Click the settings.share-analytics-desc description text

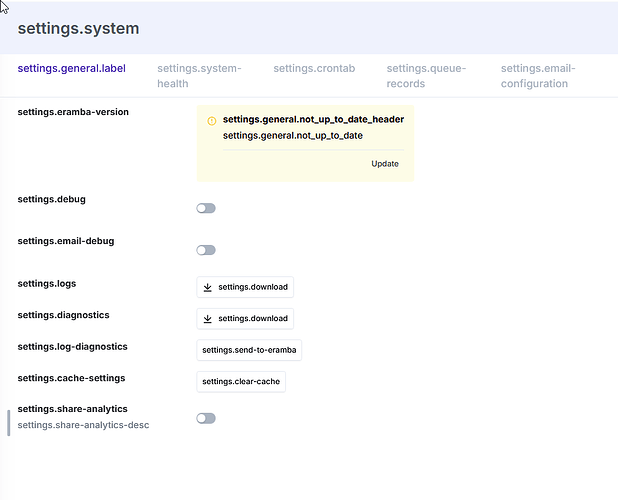click(x=83, y=425)
